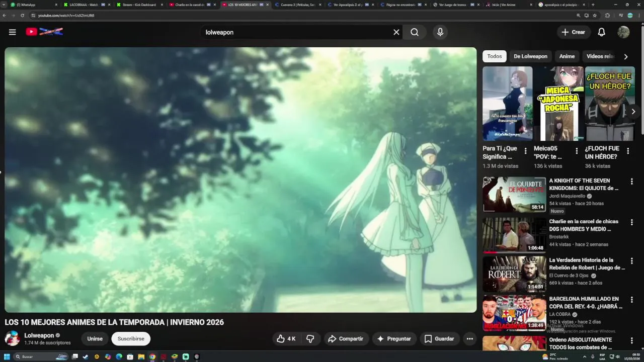Select the Videos relacionados chip
The image size is (644, 362).
pos(600,56)
